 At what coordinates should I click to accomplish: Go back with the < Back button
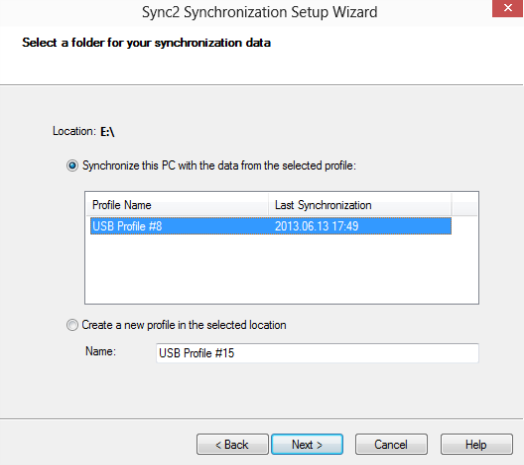232,445
